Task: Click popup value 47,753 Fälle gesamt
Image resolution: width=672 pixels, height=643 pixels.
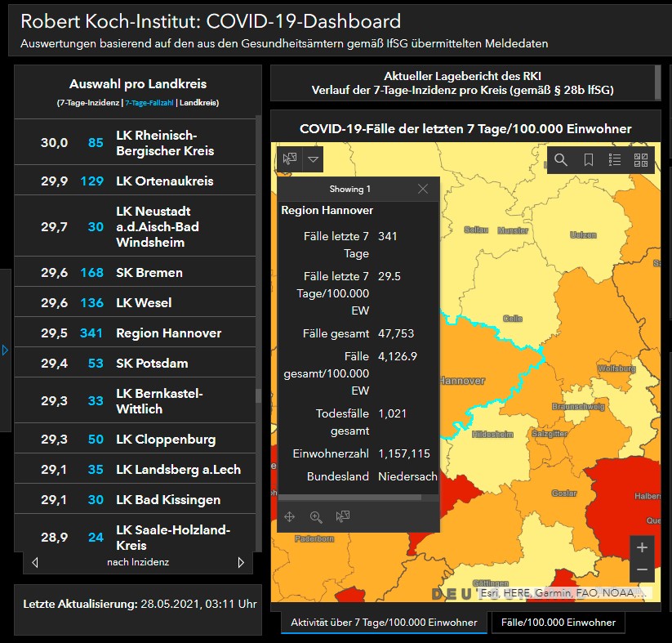Action: tap(396, 333)
